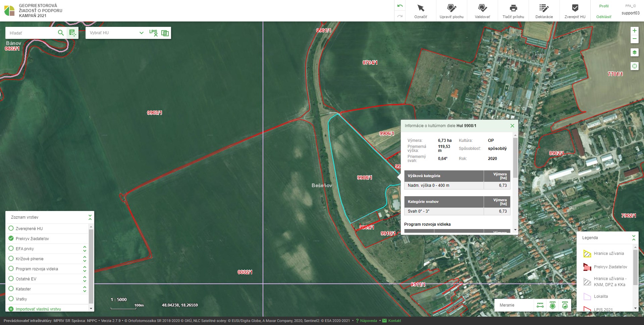Enable the Ostatné EV layer

pyautogui.click(x=11, y=279)
